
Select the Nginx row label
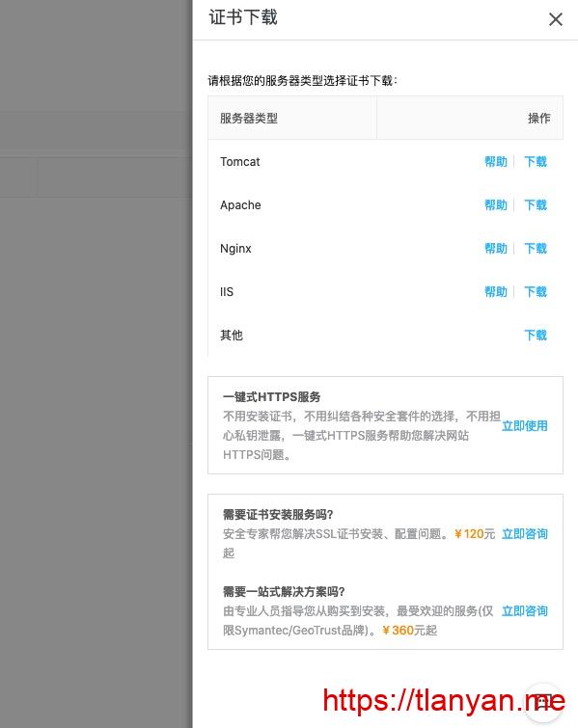[235, 249]
